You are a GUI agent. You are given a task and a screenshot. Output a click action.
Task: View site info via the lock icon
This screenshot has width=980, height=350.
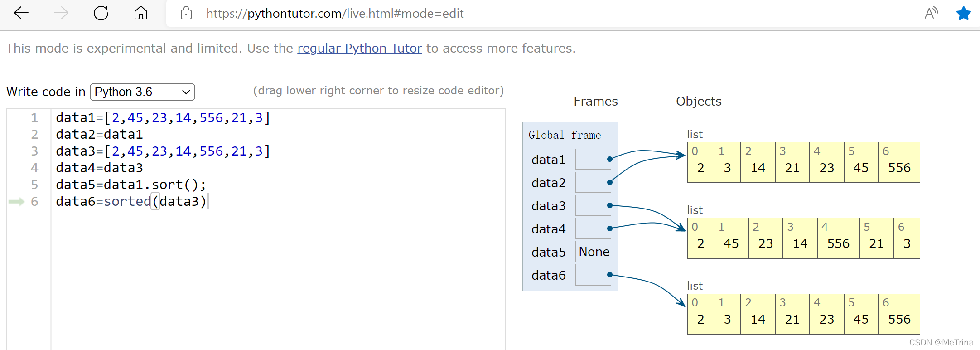[x=186, y=13]
